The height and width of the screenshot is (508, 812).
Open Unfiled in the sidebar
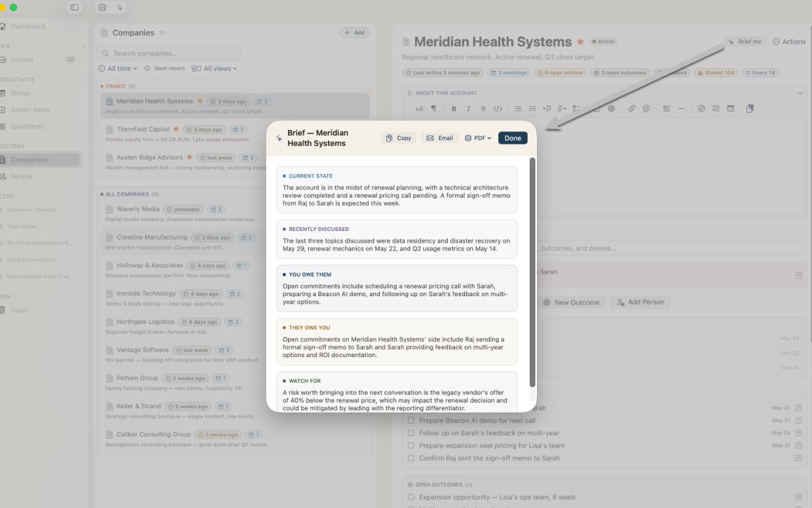point(39,60)
